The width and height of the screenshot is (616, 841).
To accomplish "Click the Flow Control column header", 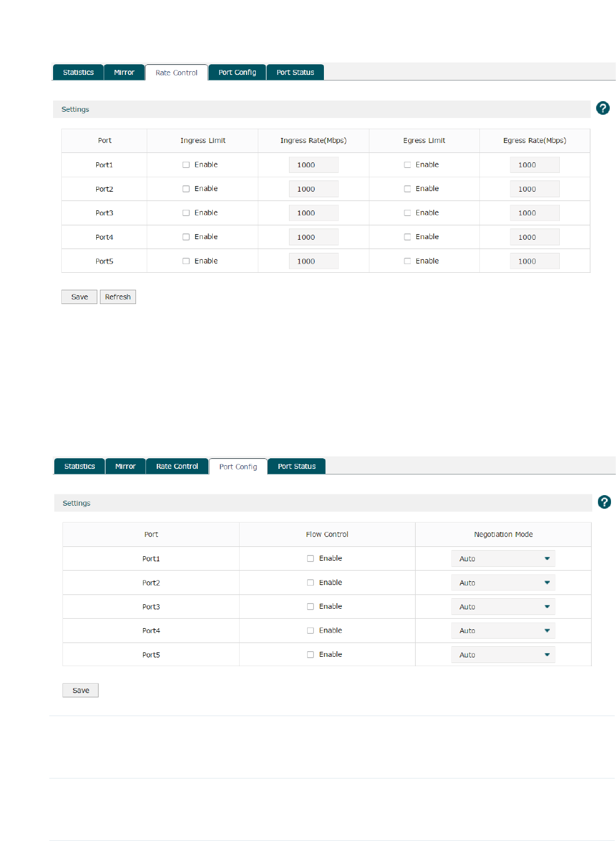I will pos(327,534).
